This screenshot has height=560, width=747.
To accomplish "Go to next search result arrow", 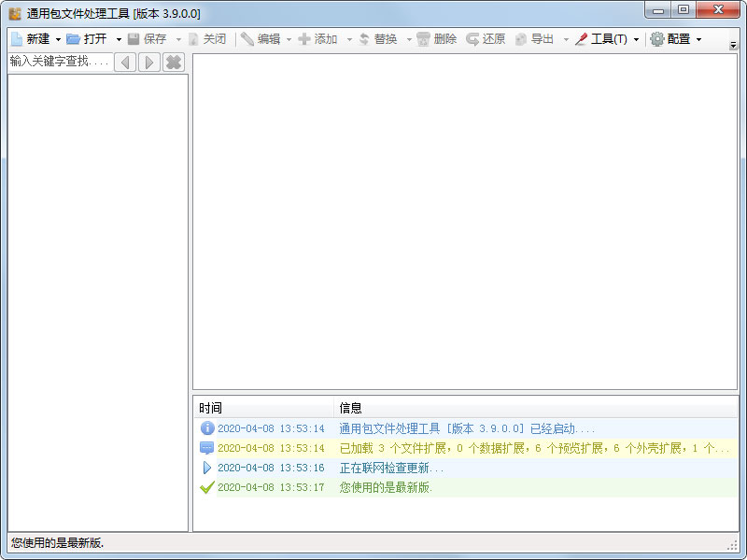I will (x=148, y=63).
